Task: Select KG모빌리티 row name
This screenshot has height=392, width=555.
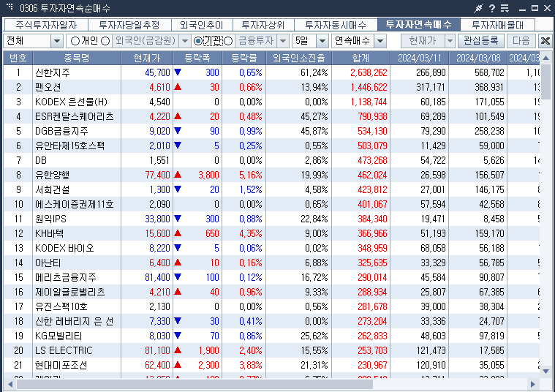Action: tap(58, 336)
